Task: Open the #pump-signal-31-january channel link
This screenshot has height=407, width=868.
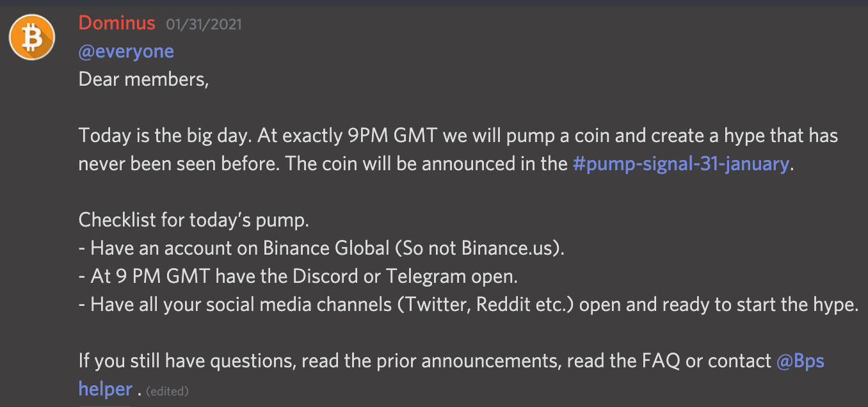Action: click(x=680, y=163)
